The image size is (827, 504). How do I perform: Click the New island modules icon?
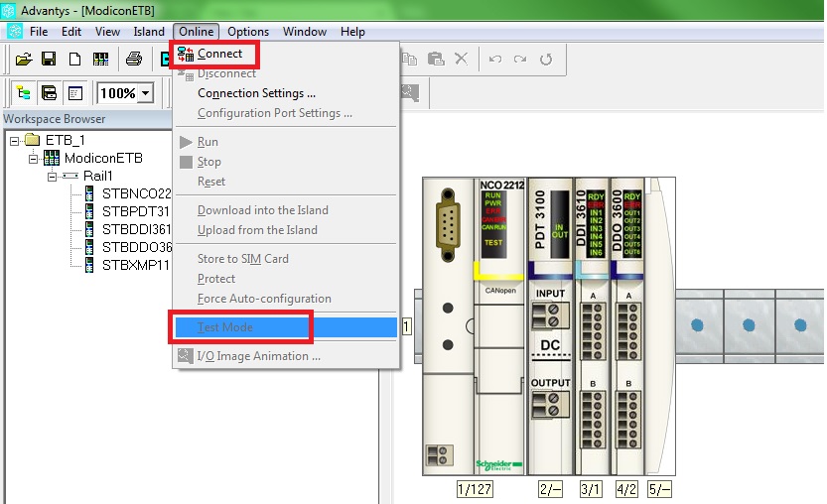[100, 59]
